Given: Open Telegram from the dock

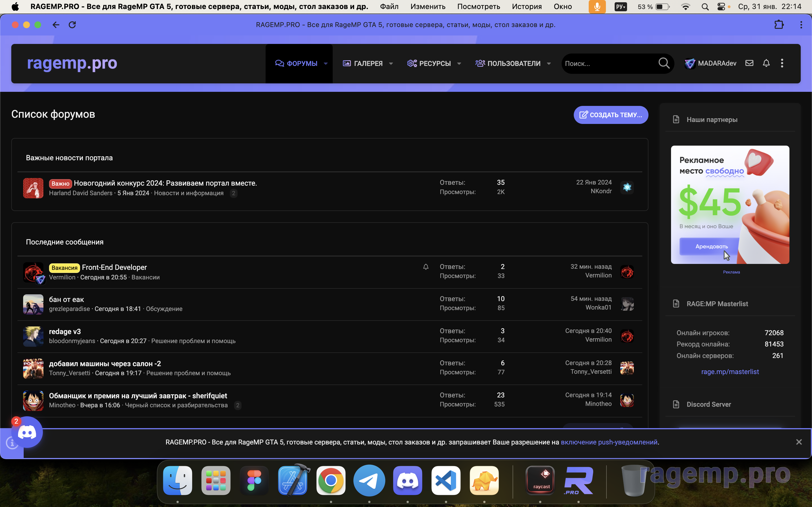Looking at the screenshot, I should 369,481.
